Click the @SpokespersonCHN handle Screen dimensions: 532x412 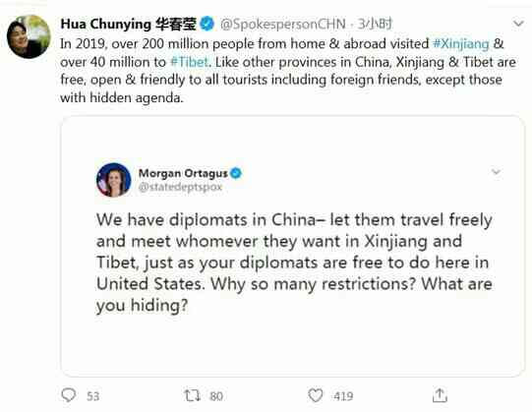283,25
